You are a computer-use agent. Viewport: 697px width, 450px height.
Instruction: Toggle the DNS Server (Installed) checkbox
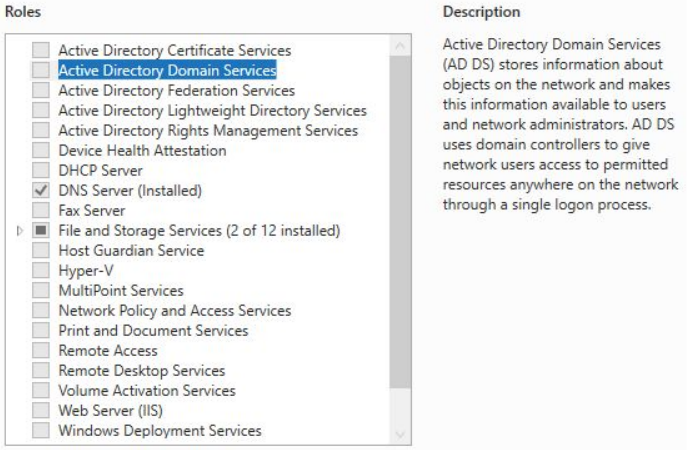(40, 190)
